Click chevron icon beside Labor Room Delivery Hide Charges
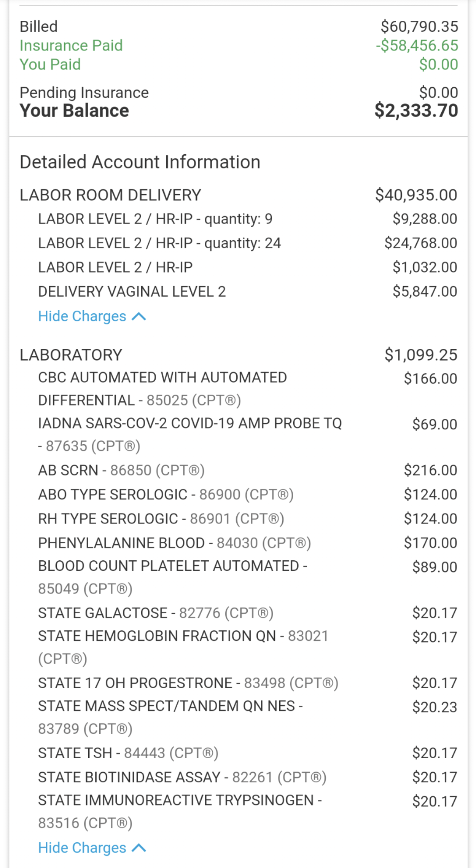Screen dimensions: 476x868 coord(139,317)
